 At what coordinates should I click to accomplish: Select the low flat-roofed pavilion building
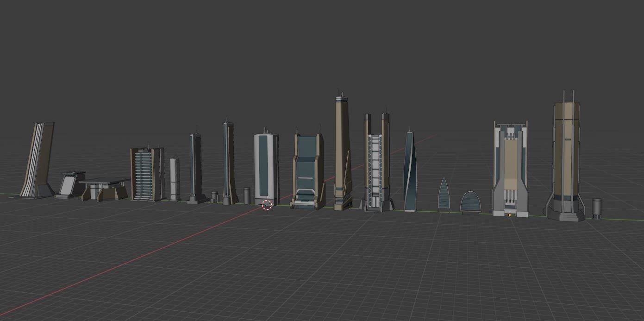click(104, 189)
